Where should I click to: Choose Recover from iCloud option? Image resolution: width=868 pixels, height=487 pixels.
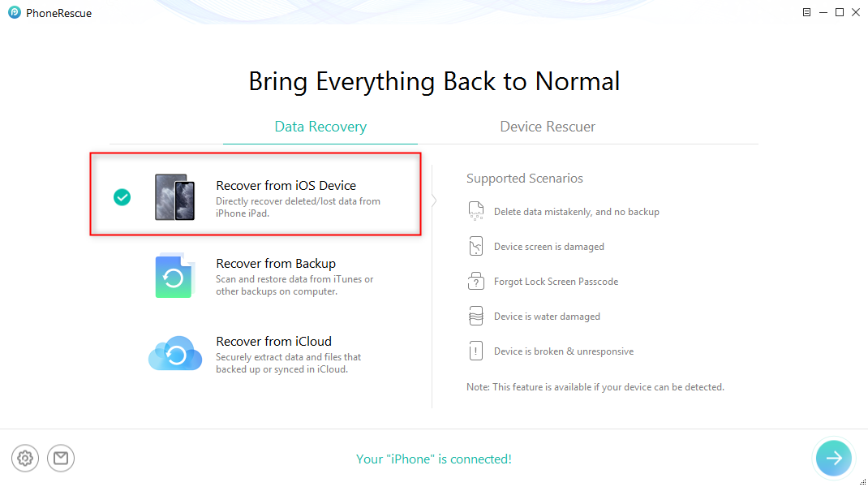[x=273, y=342]
